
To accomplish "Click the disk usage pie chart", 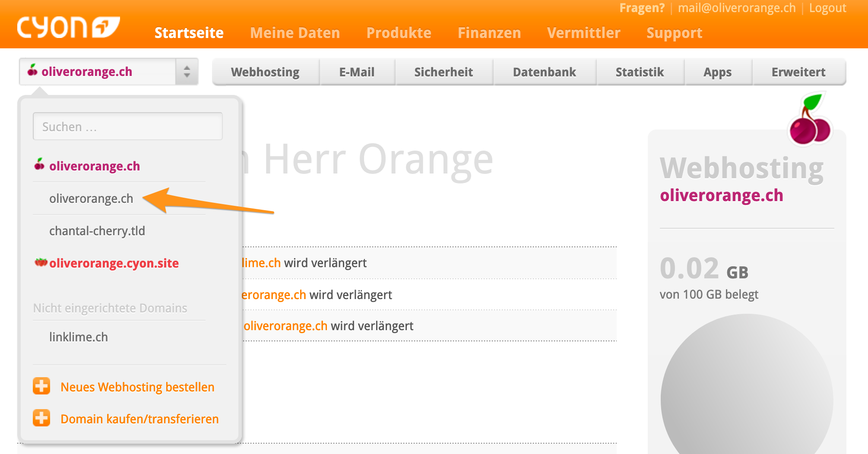I will point(747,384).
